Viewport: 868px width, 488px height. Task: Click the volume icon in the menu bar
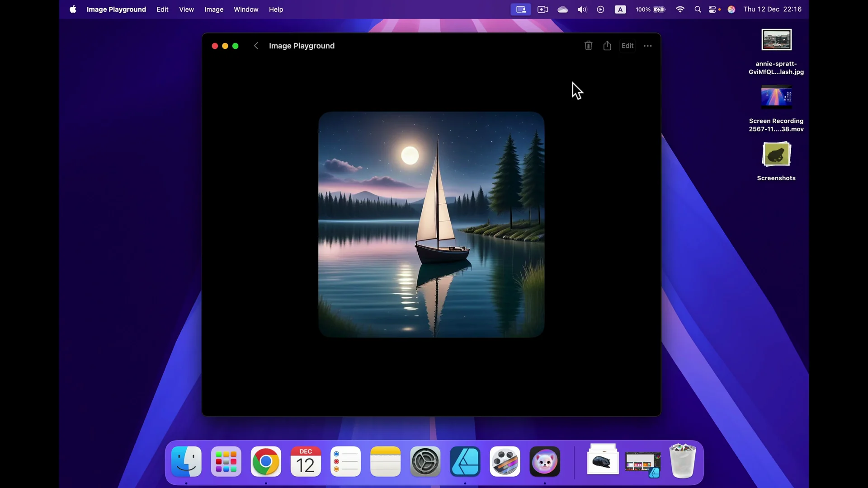click(582, 9)
